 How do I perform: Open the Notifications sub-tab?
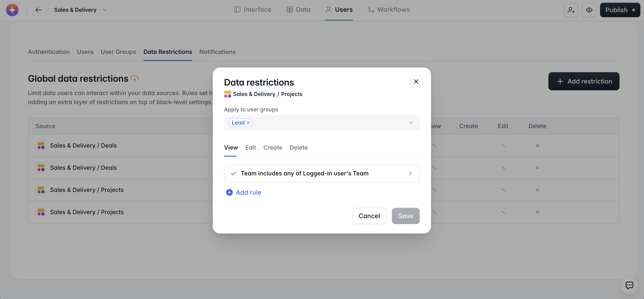pyautogui.click(x=217, y=52)
